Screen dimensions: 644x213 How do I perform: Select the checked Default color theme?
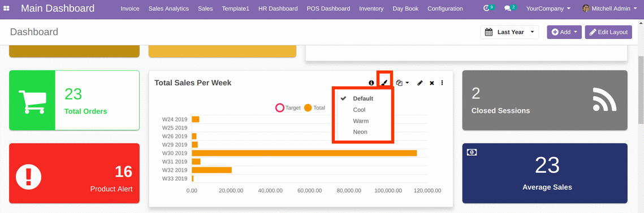(362, 98)
